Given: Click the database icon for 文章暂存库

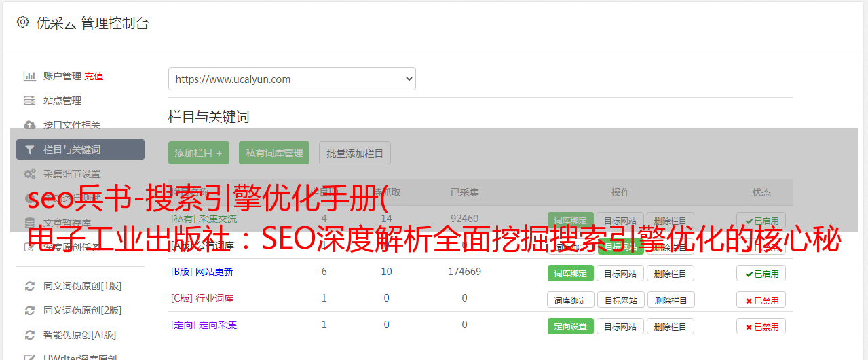Looking at the screenshot, I should (x=30, y=222).
